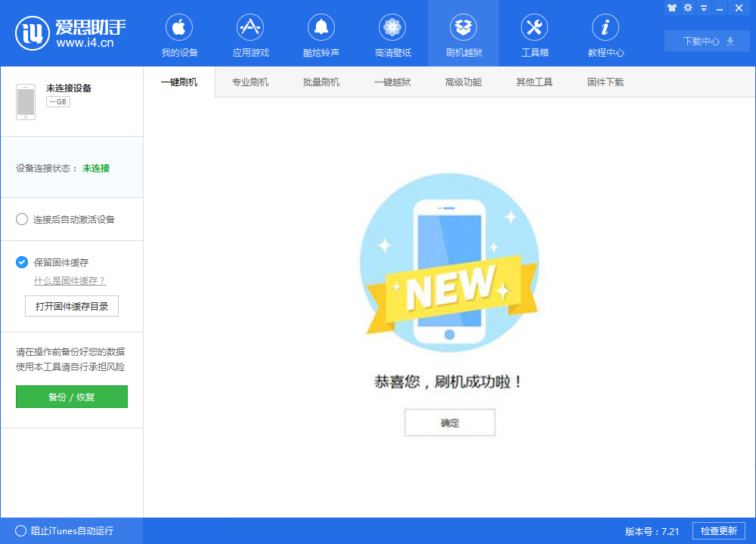The image size is (756, 544).
Task: Select the 固件下载 tab
Action: point(606,82)
